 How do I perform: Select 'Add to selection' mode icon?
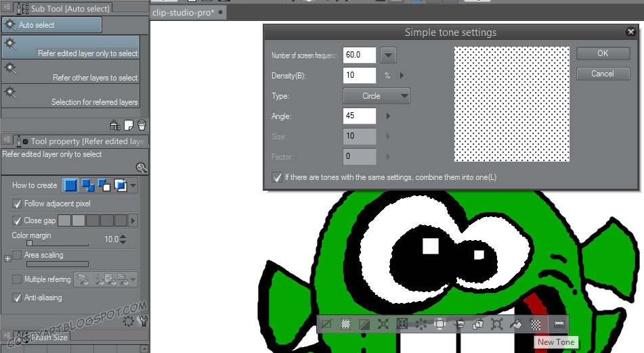pyautogui.click(x=88, y=185)
